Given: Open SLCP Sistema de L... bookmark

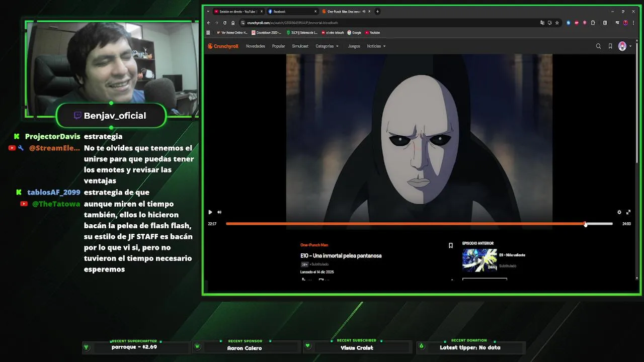Looking at the screenshot, I should point(302,33).
